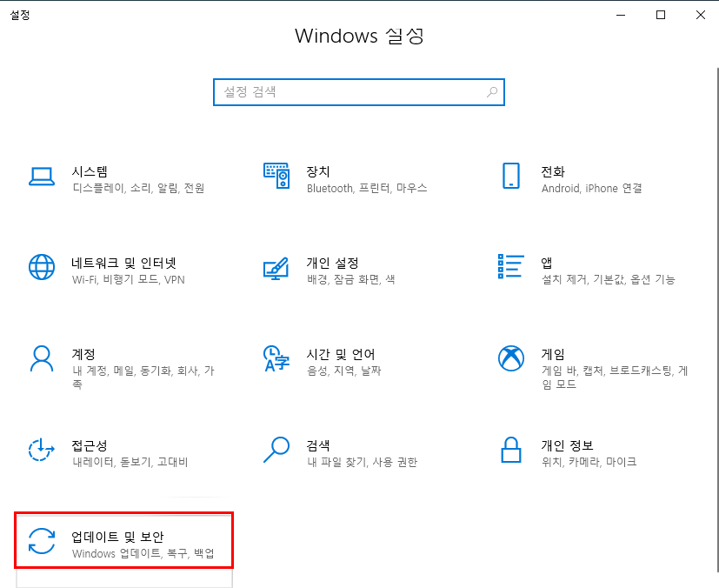Click the 디스플레이, 소리, 알림, 전원 description
719x588 pixels.
pos(138,188)
